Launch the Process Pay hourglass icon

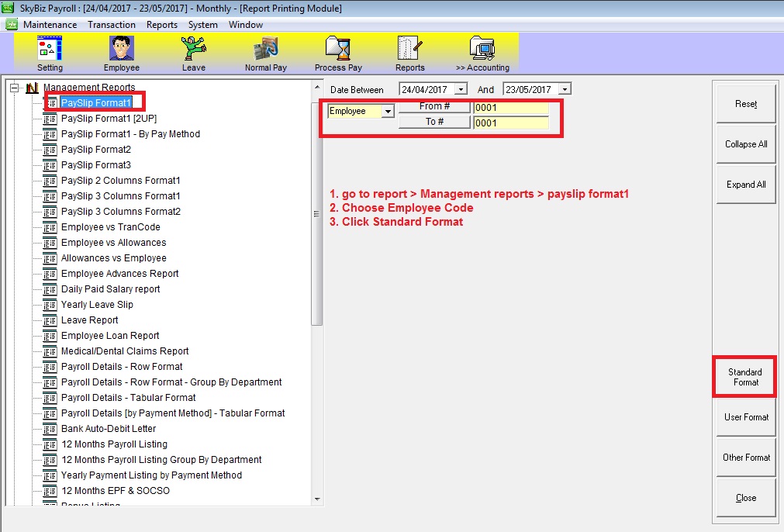pos(338,49)
